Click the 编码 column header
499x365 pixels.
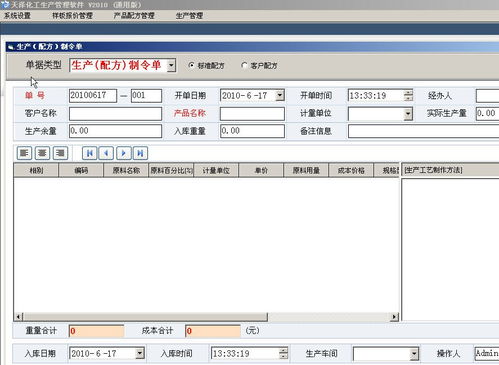81,170
